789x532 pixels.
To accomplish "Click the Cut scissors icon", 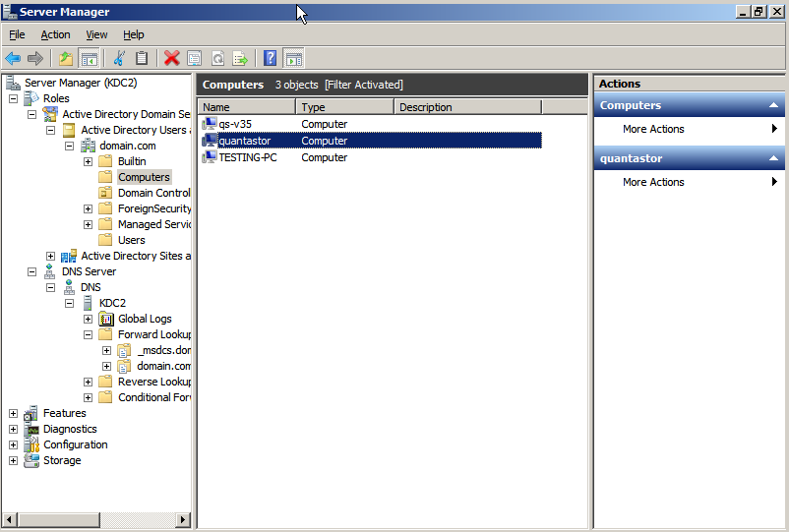I will click(119, 59).
